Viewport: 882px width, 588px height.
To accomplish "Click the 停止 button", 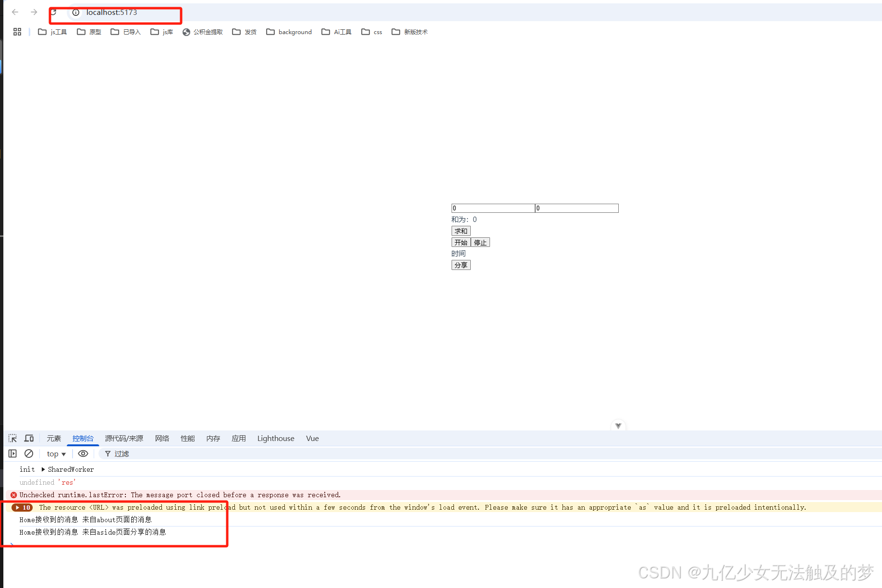I will [480, 243].
